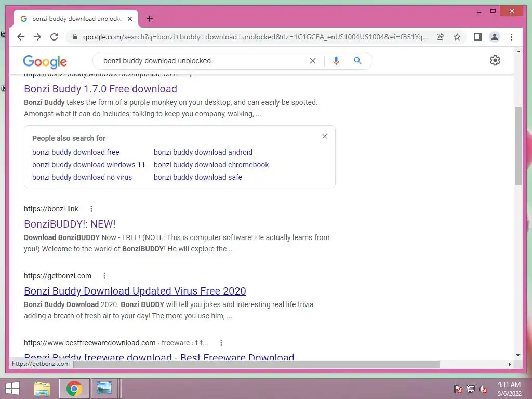Open network status tray icon

point(471,389)
